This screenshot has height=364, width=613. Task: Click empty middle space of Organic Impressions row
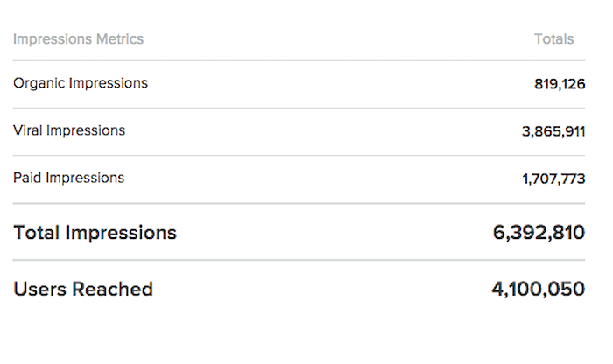pos(340,84)
